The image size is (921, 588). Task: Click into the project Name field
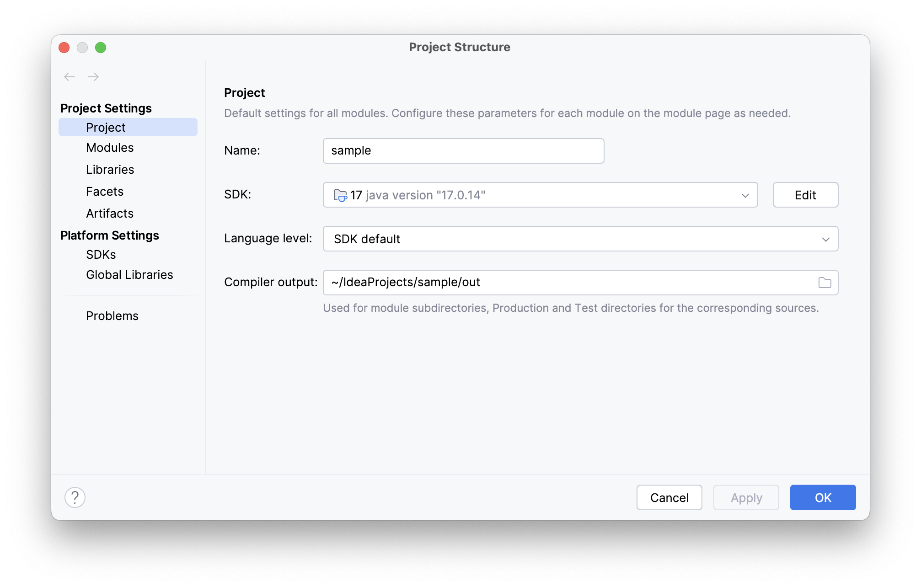tap(463, 151)
